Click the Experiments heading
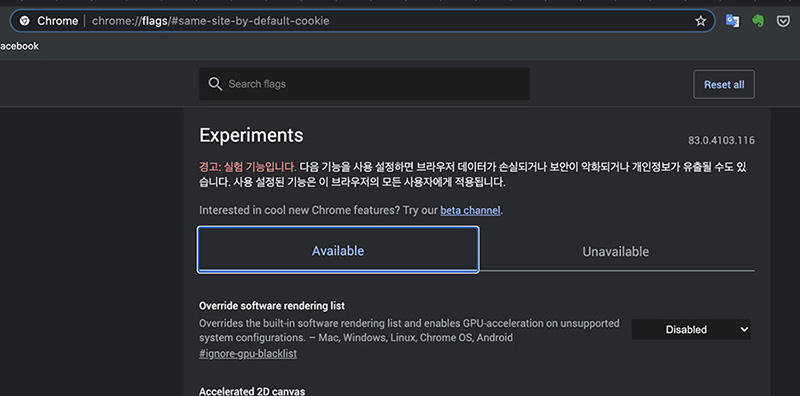 click(251, 135)
